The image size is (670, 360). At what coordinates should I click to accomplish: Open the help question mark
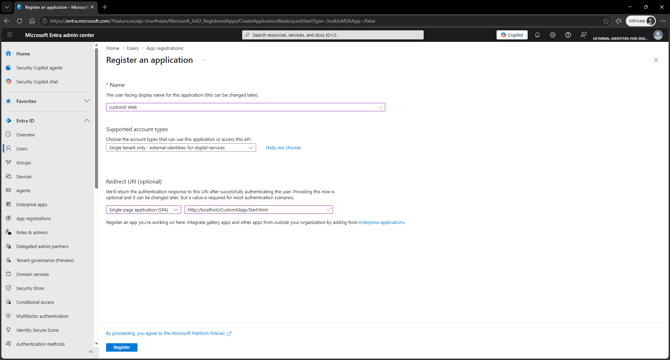point(568,35)
